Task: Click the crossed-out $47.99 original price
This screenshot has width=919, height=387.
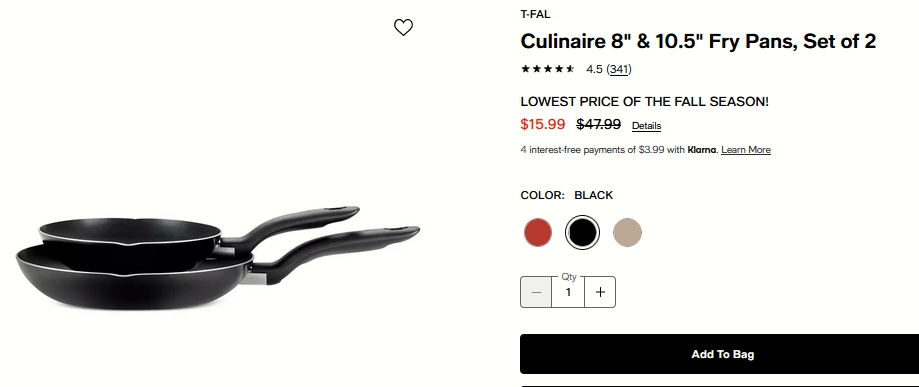Action: (598, 124)
